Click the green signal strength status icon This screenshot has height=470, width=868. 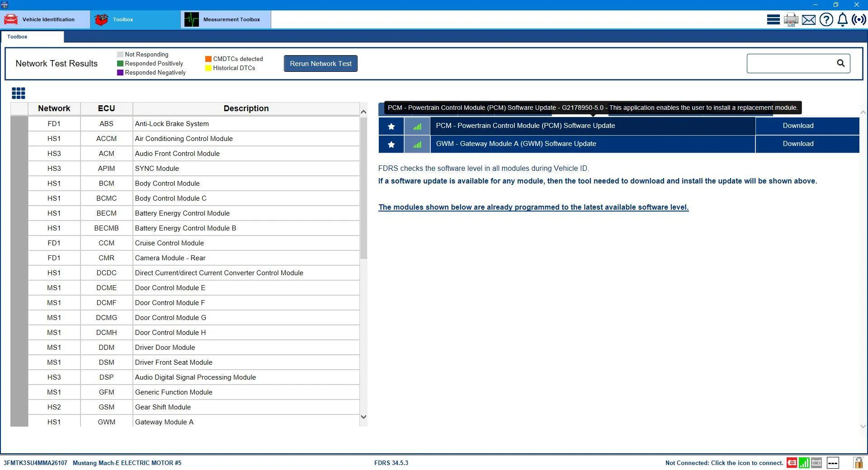(x=804, y=463)
